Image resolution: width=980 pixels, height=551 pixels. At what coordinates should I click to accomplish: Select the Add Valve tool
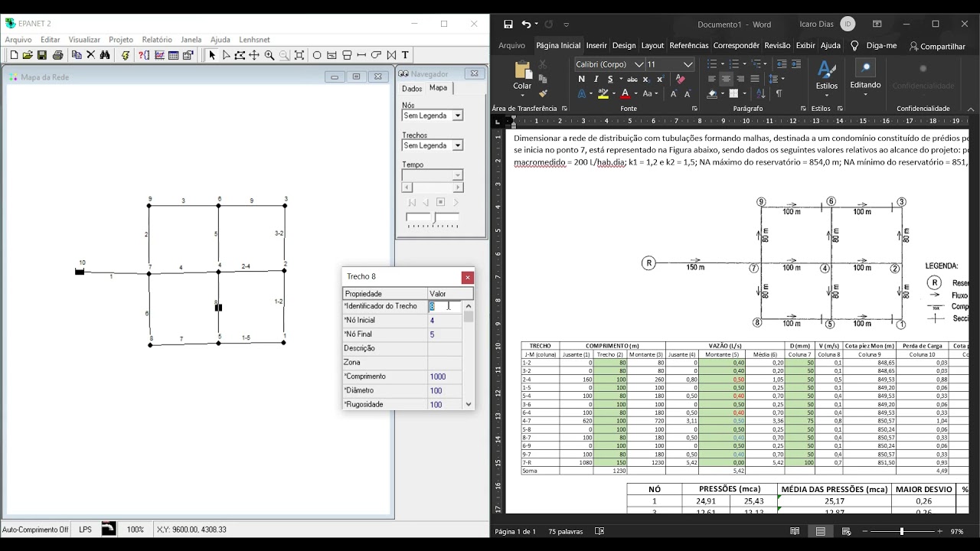(x=391, y=55)
